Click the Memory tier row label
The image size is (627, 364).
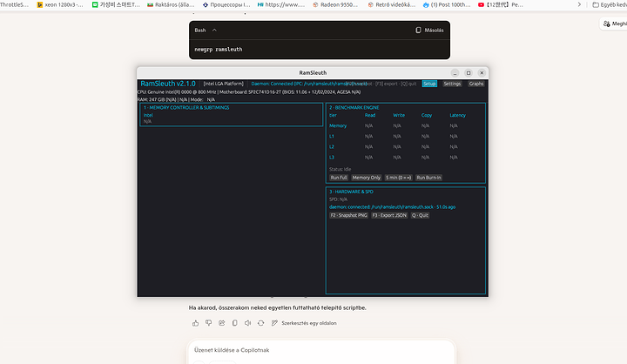[338, 125]
